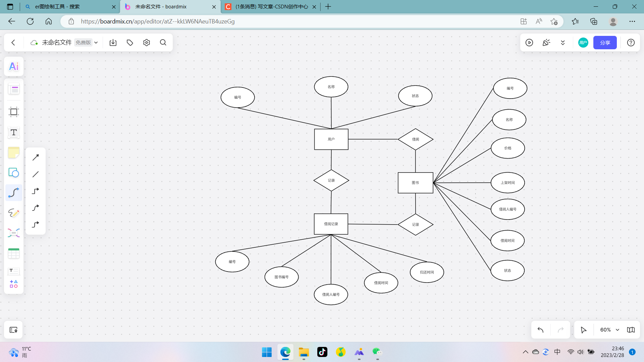Expand the file name dropdown arrow
This screenshot has width=644, height=362.
96,43
